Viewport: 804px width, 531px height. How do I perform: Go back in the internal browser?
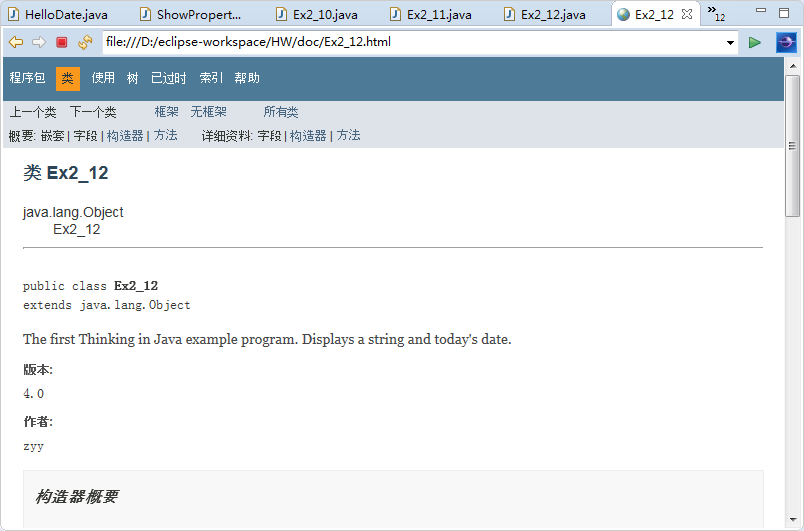(x=16, y=42)
